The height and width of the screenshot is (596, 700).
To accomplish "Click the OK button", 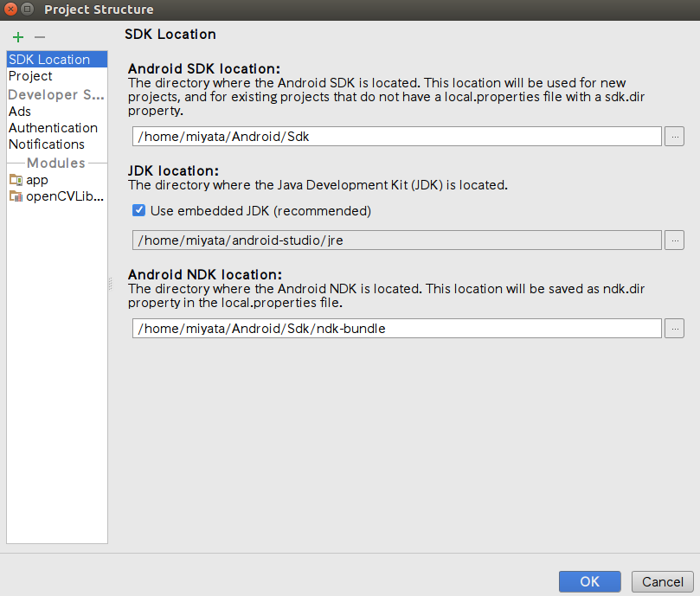I will click(x=590, y=581).
